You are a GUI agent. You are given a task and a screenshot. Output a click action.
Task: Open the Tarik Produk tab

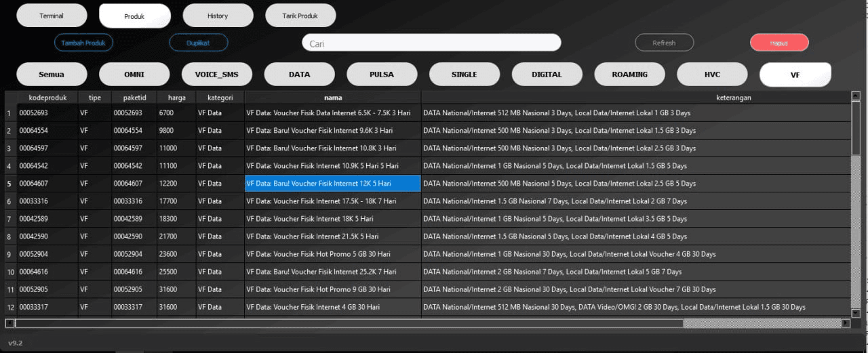click(x=300, y=16)
